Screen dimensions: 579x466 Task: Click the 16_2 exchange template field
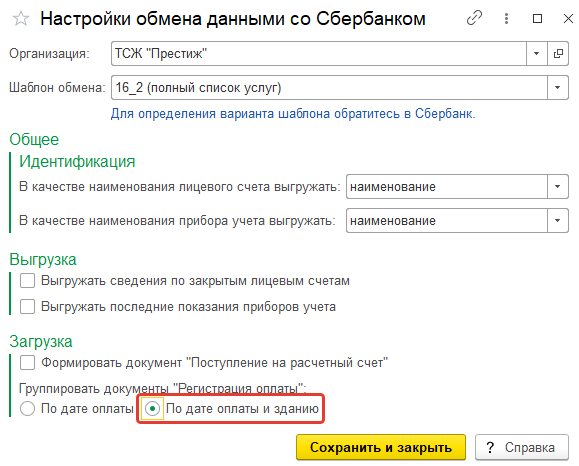pyautogui.click(x=329, y=88)
